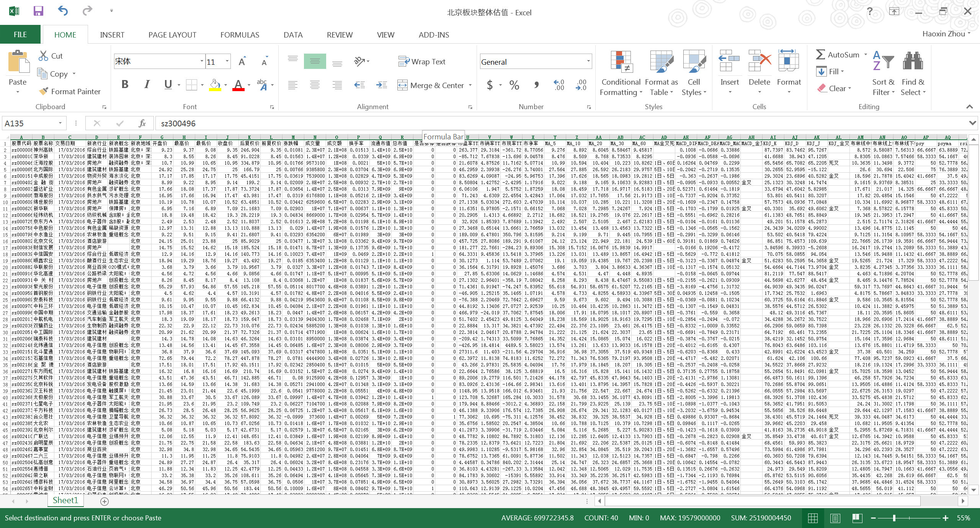This screenshot has width=980, height=528.
Task: Open the General number format dropdown
Action: pos(588,62)
